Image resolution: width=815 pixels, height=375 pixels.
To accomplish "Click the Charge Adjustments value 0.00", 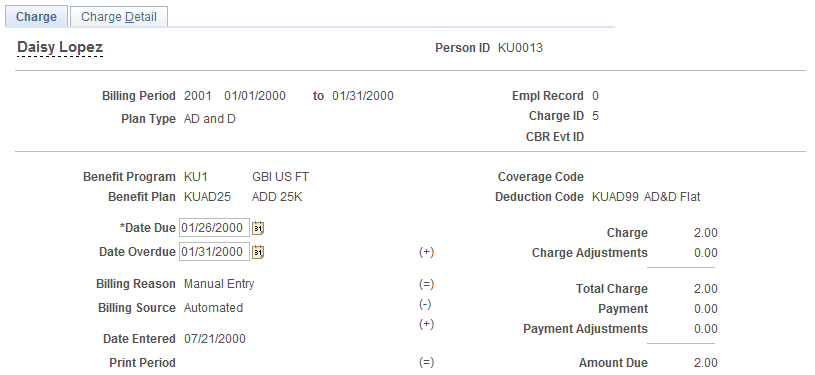I will pos(705,253).
